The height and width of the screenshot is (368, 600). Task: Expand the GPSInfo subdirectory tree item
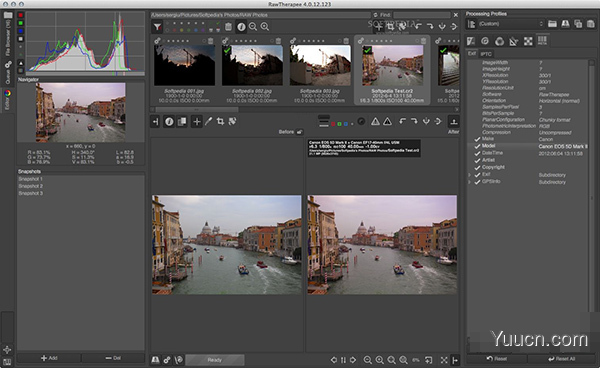470,182
